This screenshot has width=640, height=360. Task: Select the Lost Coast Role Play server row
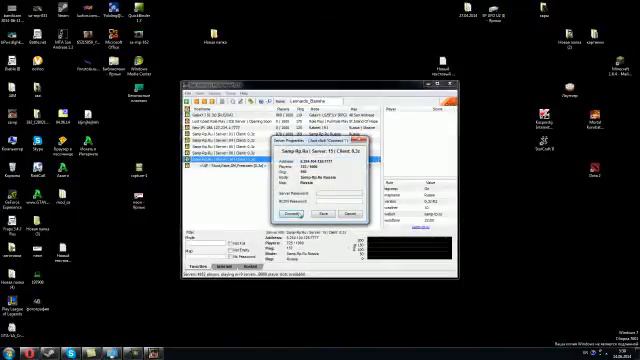(x=282, y=121)
